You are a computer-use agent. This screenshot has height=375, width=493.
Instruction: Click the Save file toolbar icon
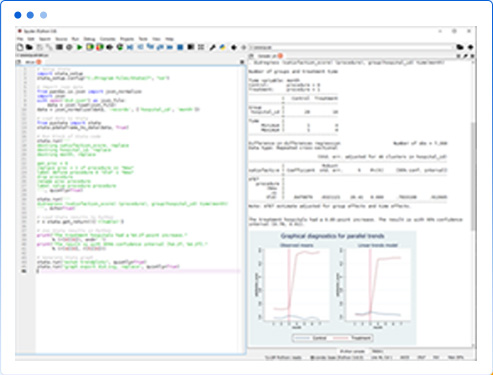point(40,47)
